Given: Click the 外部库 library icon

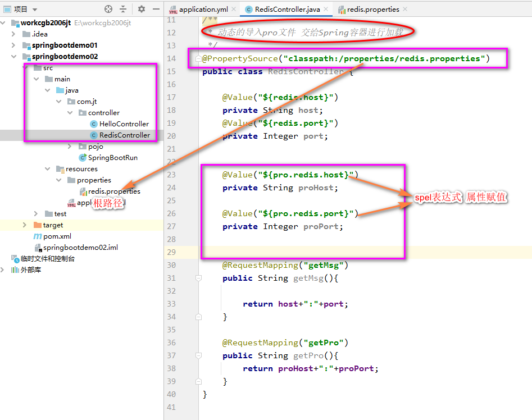Looking at the screenshot, I should click(x=15, y=270).
